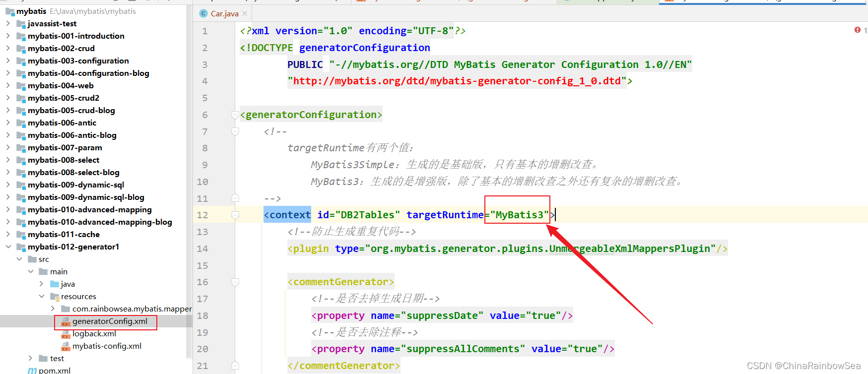Screen dimensions: 868x374
Task: Click the Maven icon beside pom.xml
Action: coord(32,371)
